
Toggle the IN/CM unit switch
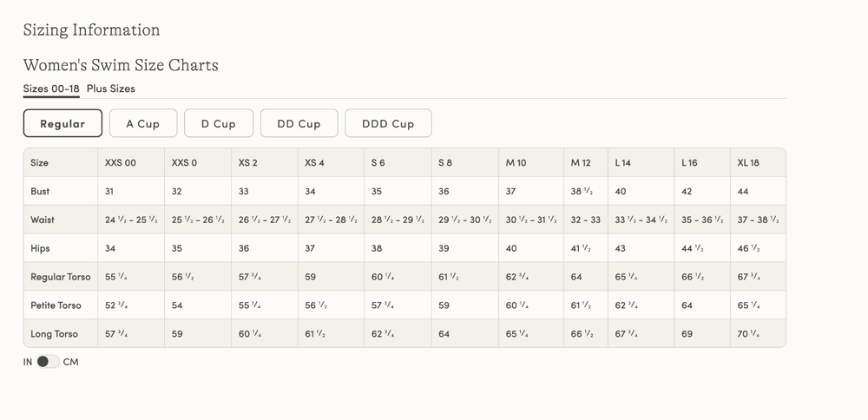48,362
